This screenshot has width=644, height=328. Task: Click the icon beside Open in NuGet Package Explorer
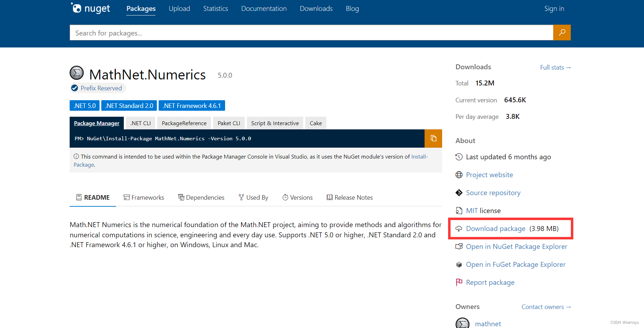tap(459, 246)
